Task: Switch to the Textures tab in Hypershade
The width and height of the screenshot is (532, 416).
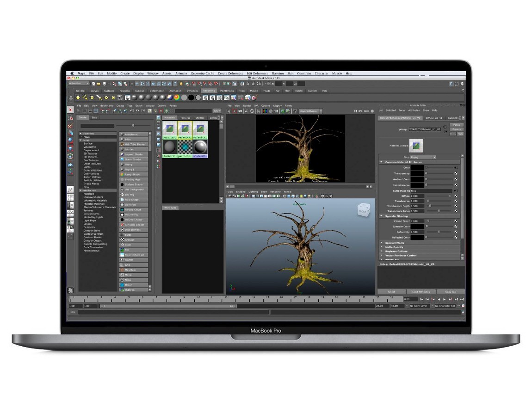Action: (185, 118)
